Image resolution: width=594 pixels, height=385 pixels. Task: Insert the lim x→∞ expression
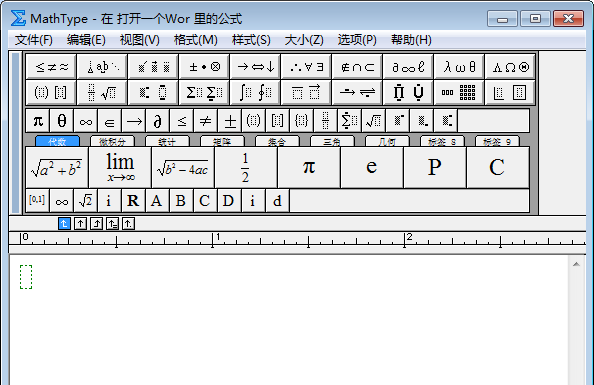point(120,167)
